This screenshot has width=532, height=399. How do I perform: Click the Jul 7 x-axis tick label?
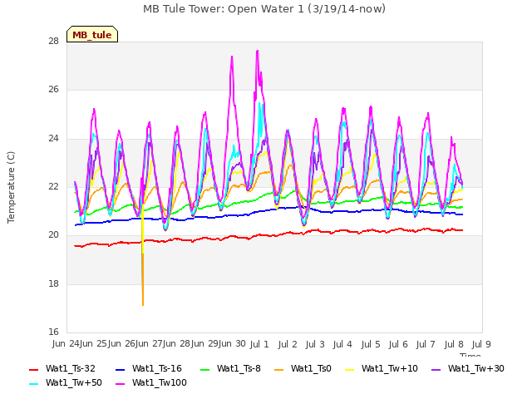click(x=426, y=344)
